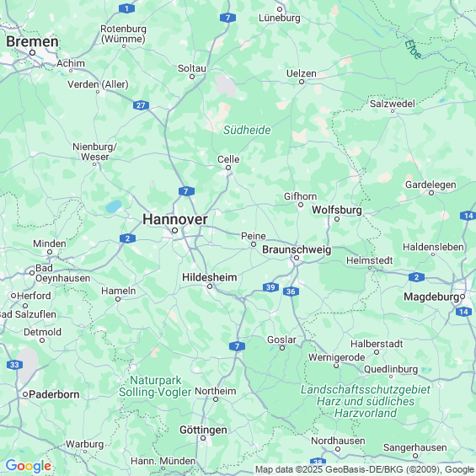The height and width of the screenshot is (476, 476).
Task: Click the A1 highway shield near Bremen
Action: [x=127, y=8]
